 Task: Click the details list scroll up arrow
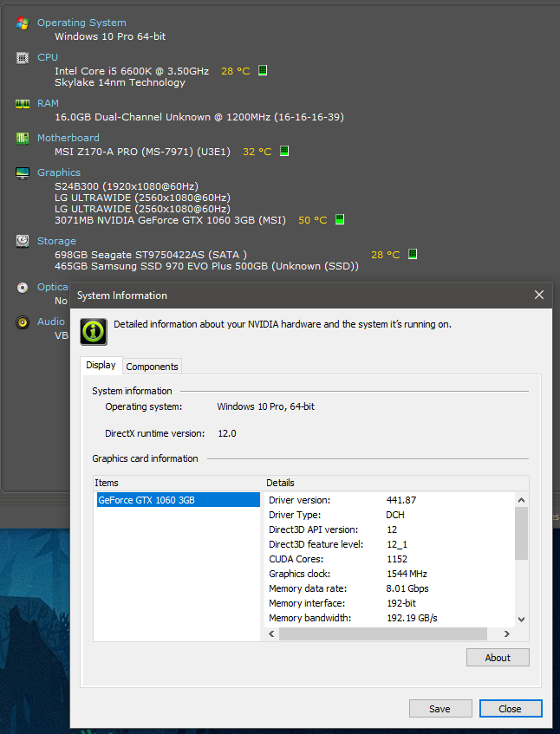click(x=521, y=500)
